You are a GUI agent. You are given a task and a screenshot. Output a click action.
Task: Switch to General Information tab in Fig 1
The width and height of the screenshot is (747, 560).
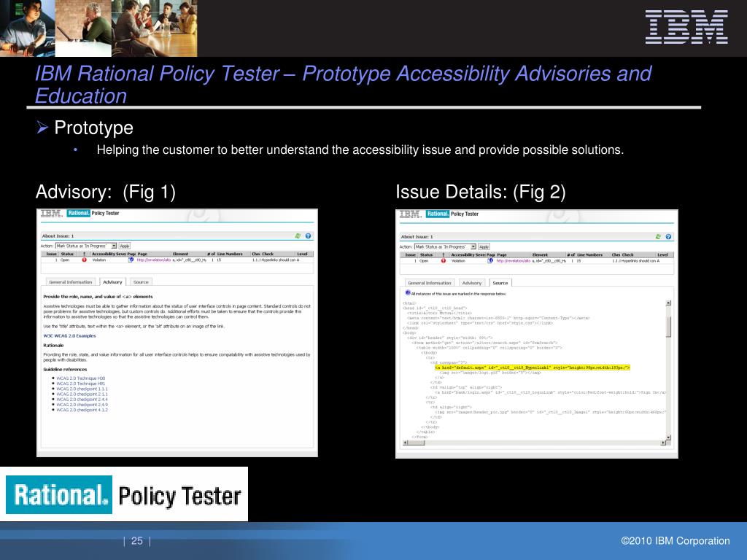point(71,282)
